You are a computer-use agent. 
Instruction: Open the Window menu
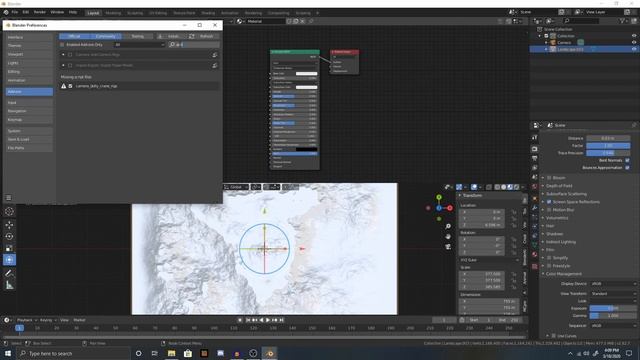point(57,12)
